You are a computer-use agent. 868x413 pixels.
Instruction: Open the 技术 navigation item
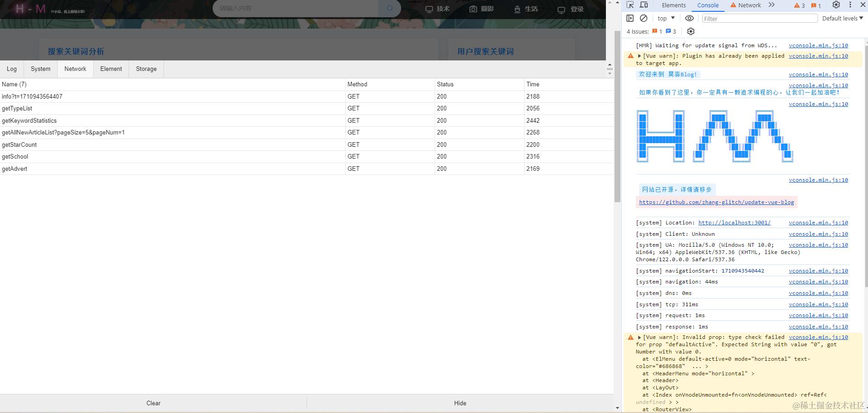point(437,9)
